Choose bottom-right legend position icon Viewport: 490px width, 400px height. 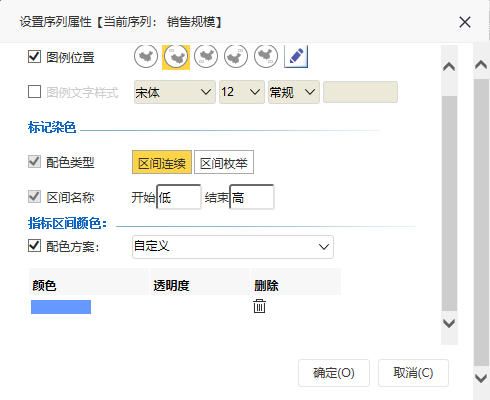(266, 57)
